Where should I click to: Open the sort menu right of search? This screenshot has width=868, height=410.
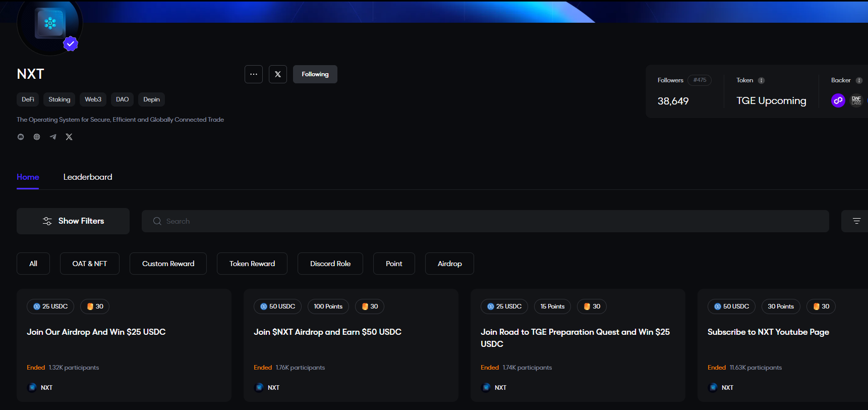pos(856,221)
